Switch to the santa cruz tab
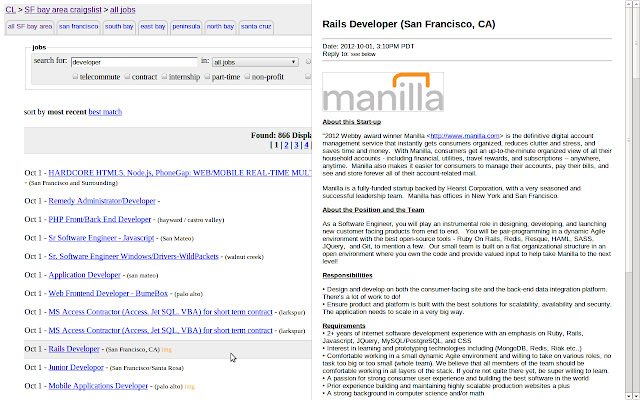640x400 pixels. [256, 27]
